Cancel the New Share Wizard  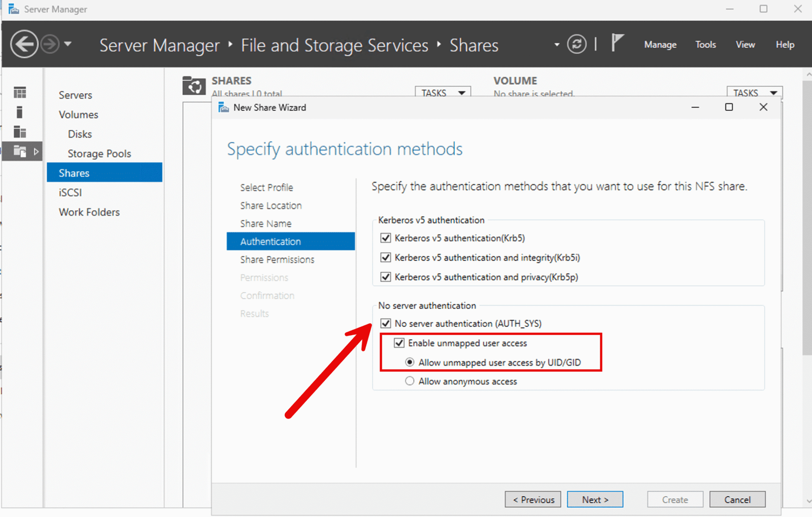(x=737, y=499)
